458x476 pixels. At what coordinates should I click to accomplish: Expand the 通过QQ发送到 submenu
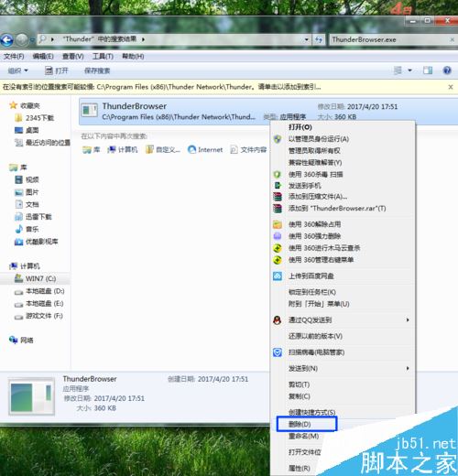pyautogui.click(x=343, y=319)
